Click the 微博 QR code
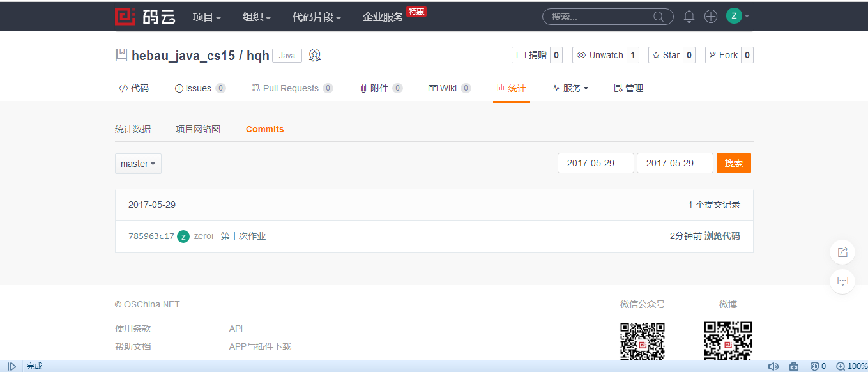Viewport: 868px width, 372px height. click(728, 340)
